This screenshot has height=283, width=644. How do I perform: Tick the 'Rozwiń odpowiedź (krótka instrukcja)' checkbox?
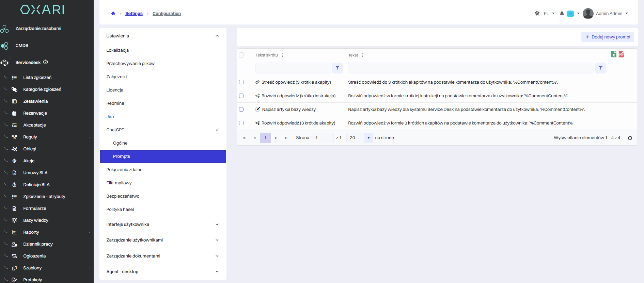241,96
